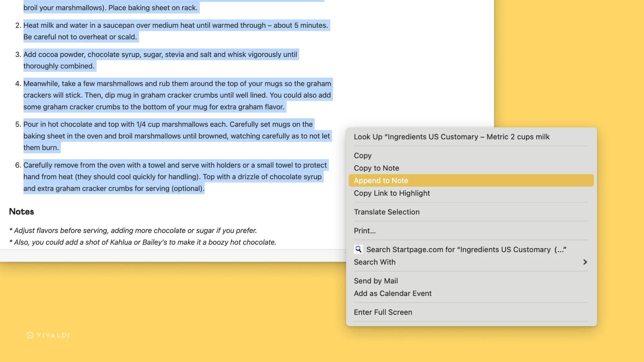Click Enter Full Screen menu item
The width and height of the screenshot is (644, 362).
coord(383,312)
